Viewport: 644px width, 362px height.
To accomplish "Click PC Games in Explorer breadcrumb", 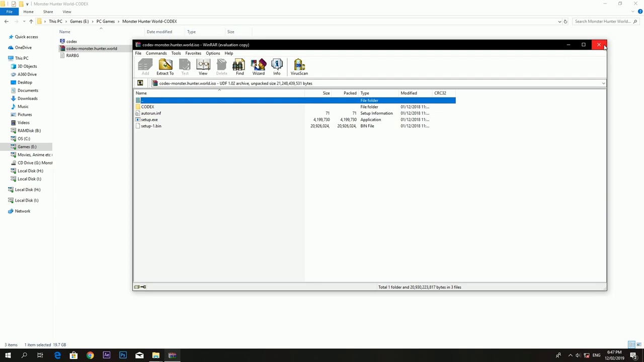I will (106, 22).
